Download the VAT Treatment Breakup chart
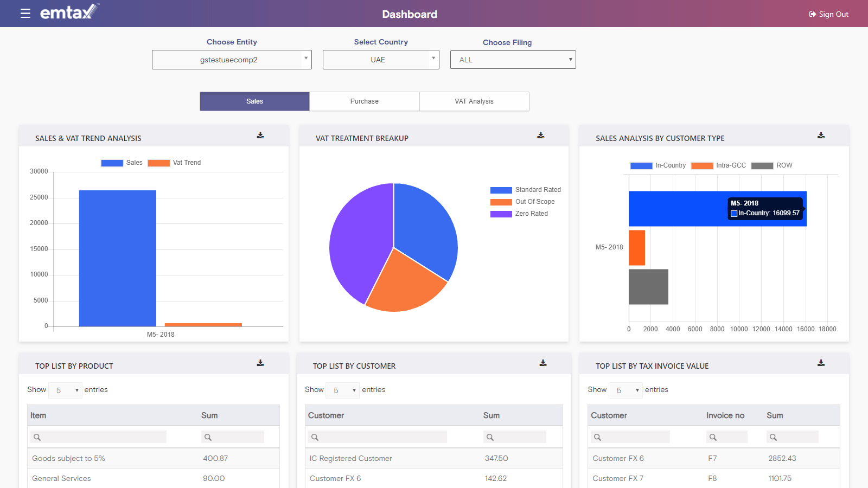The height and width of the screenshot is (488, 868). [541, 136]
